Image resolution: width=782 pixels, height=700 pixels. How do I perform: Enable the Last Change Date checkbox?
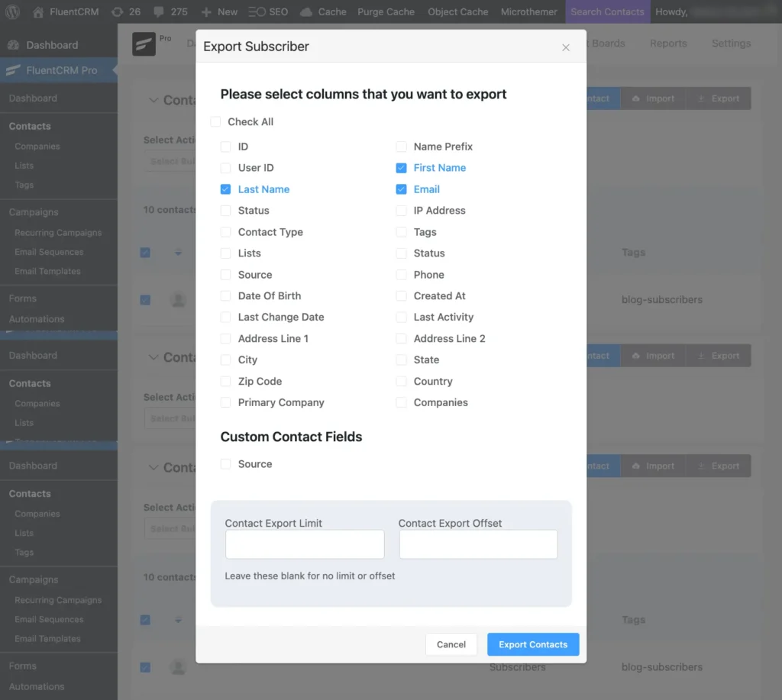(x=225, y=317)
